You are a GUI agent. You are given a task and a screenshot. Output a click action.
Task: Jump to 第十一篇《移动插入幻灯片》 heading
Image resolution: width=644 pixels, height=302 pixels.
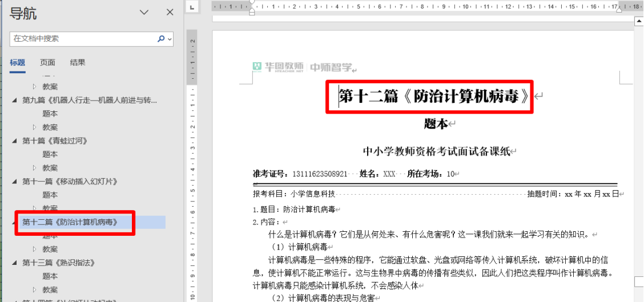[x=70, y=182]
